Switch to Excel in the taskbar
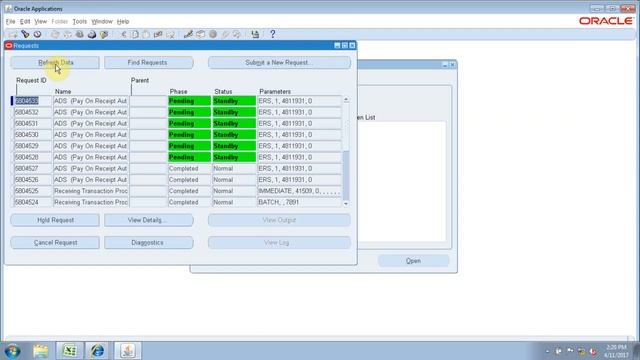Screen dimensions: 640x360 (x=69, y=351)
